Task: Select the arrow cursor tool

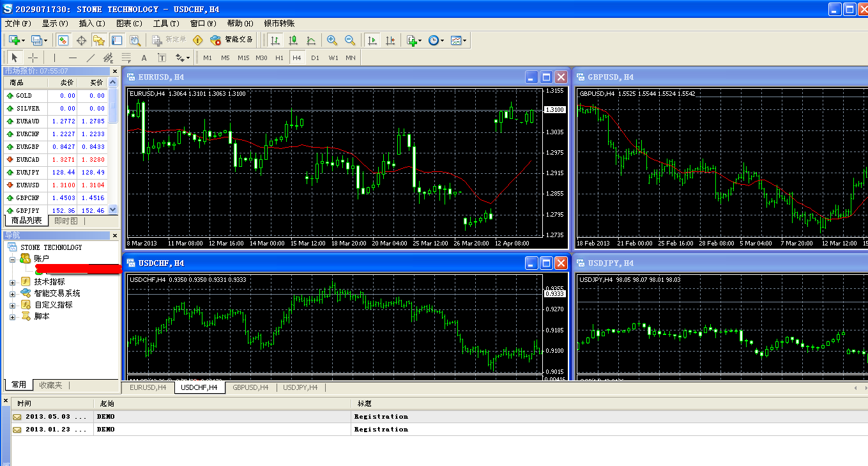Action: [15, 58]
